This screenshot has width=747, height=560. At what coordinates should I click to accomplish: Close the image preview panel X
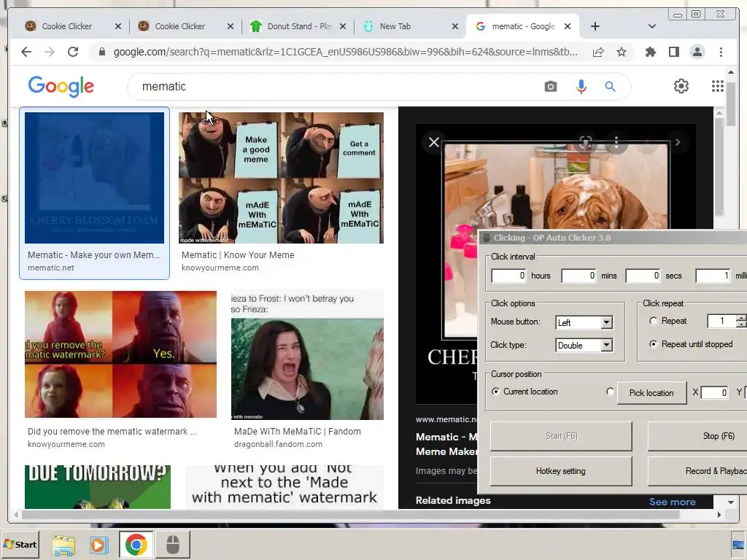point(433,142)
